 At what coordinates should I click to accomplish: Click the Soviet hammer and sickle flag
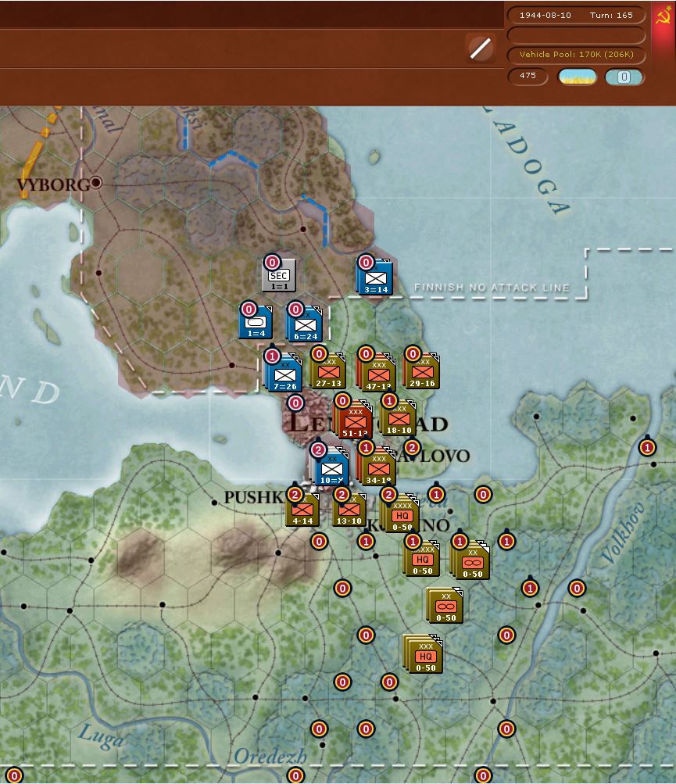[x=664, y=16]
